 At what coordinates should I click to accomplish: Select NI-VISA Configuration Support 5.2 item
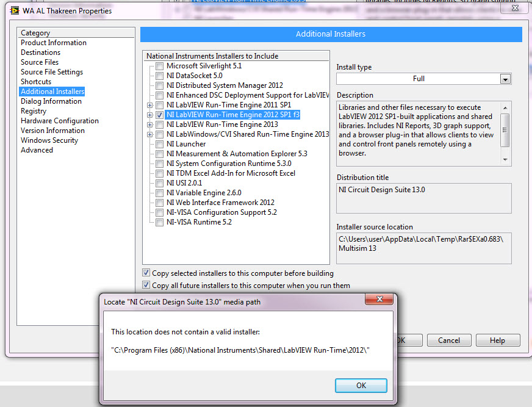point(221,213)
